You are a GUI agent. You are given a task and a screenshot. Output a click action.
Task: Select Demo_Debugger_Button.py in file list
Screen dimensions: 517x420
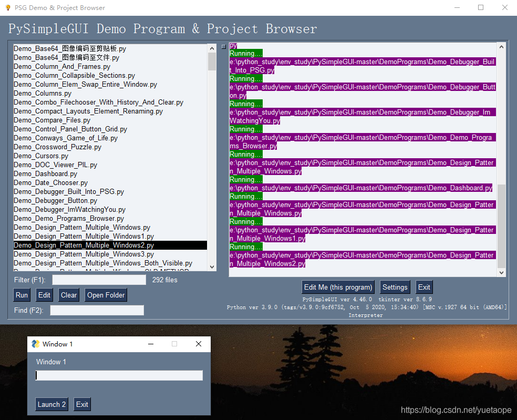point(110,200)
